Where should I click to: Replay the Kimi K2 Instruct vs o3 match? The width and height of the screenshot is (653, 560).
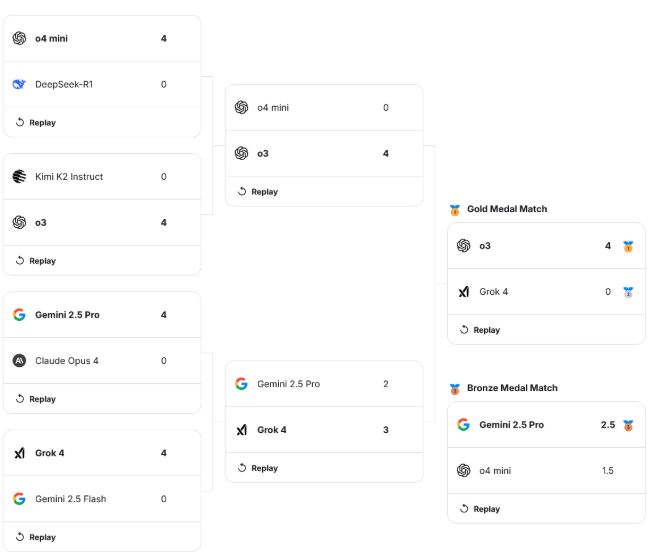[36, 261]
